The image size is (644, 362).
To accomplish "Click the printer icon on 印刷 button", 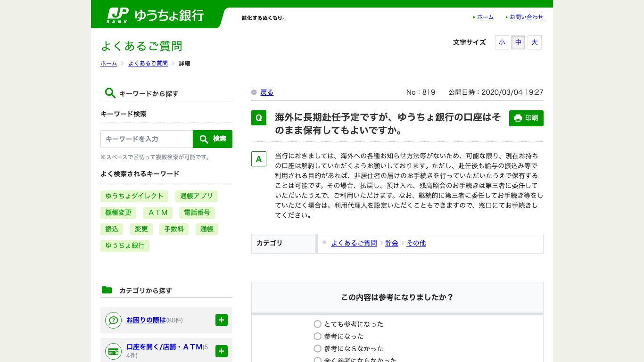I will click(x=518, y=118).
